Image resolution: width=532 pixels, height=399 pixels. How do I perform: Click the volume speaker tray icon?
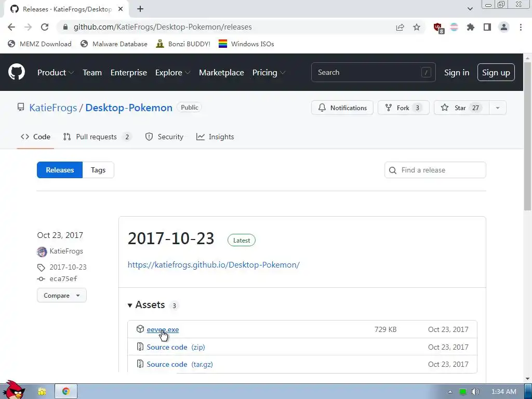click(475, 392)
